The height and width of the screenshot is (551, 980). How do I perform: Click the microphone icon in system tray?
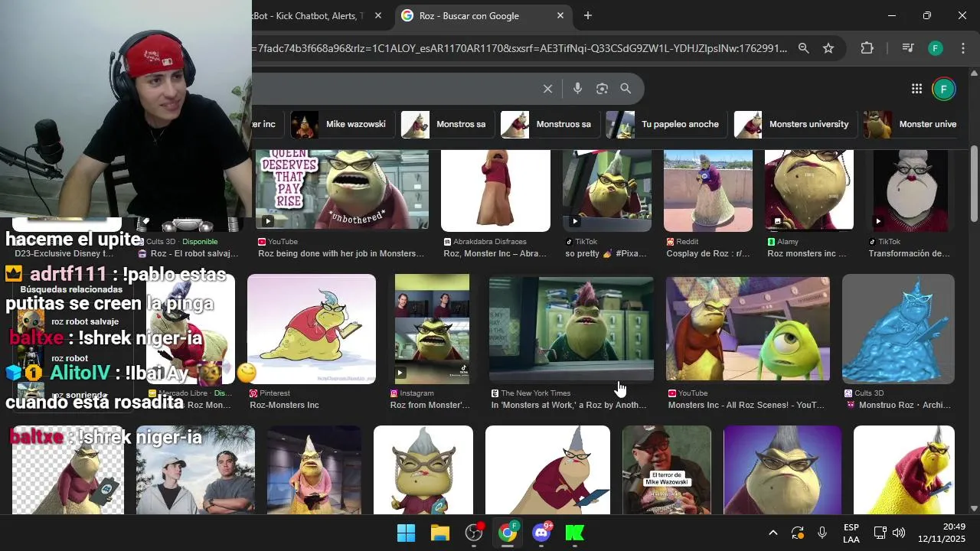(822, 533)
